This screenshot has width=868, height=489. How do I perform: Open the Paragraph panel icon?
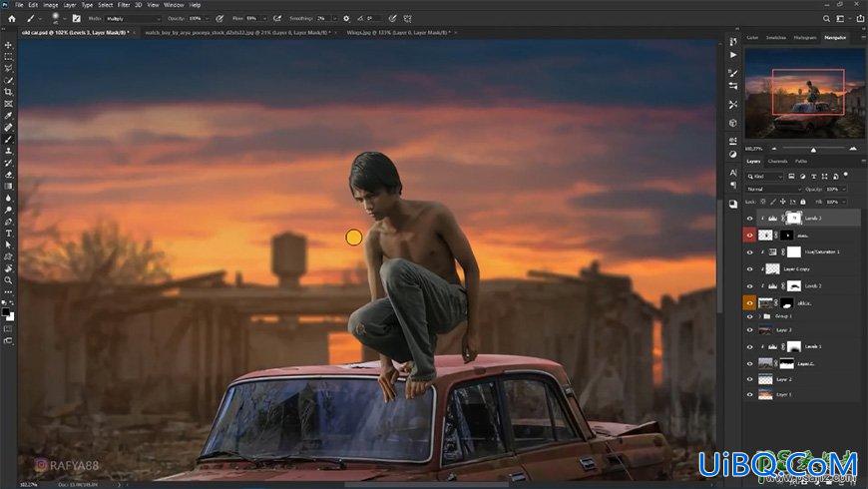pos(733,185)
